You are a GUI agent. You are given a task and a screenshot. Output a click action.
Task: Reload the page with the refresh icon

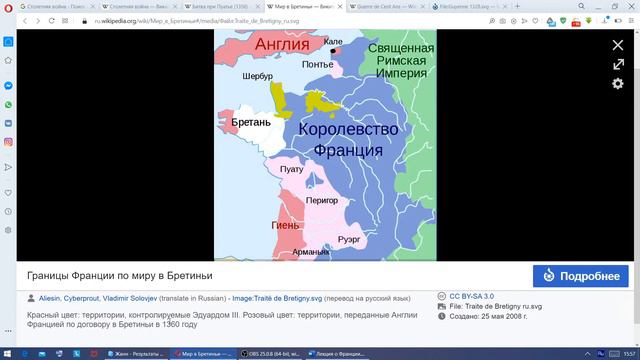coord(51,21)
